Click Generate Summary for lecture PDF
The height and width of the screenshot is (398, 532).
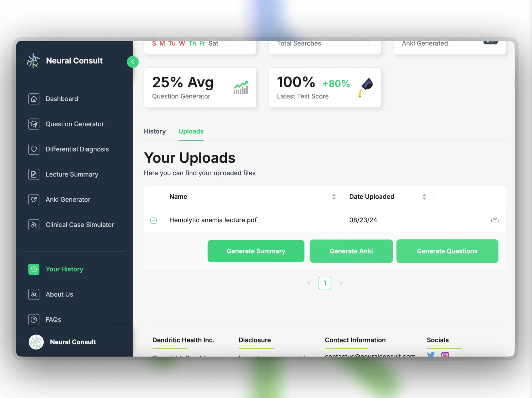pyautogui.click(x=256, y=251)
